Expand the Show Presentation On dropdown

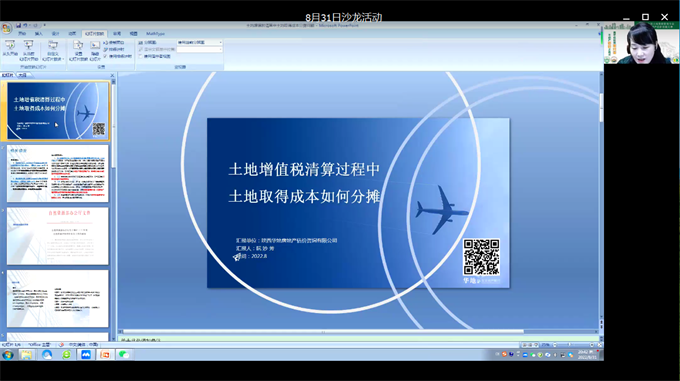(199, 49)
